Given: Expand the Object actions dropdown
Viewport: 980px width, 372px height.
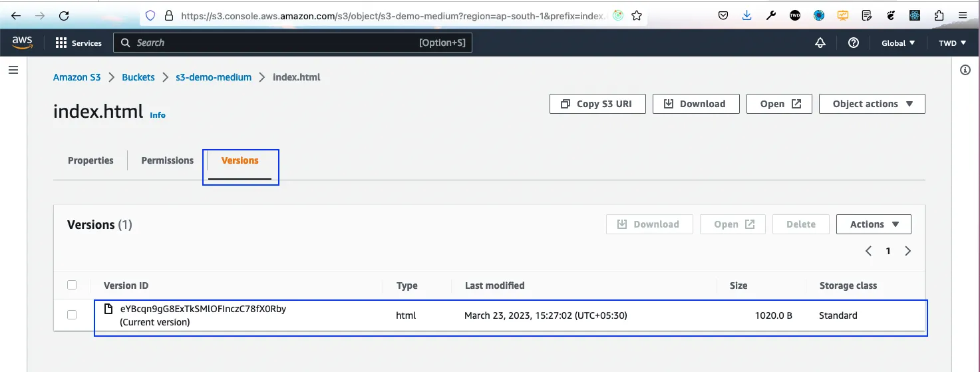Looking at the screenshot, I should [872, 104].
